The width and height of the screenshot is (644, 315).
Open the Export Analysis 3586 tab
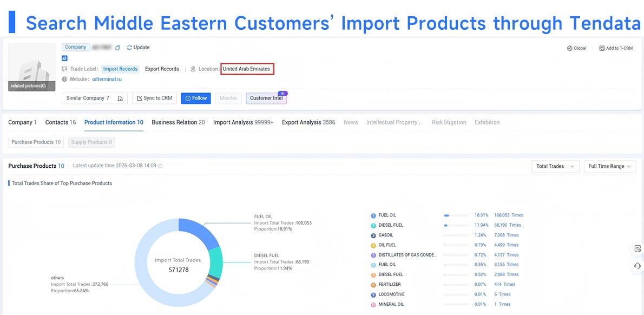tap(308, 122)
